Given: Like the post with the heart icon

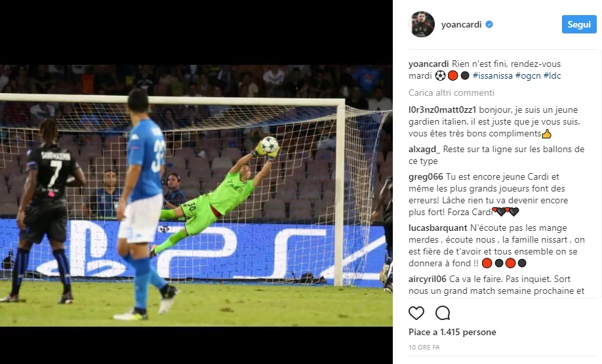Looking at the screenshot, I should 416,313.
